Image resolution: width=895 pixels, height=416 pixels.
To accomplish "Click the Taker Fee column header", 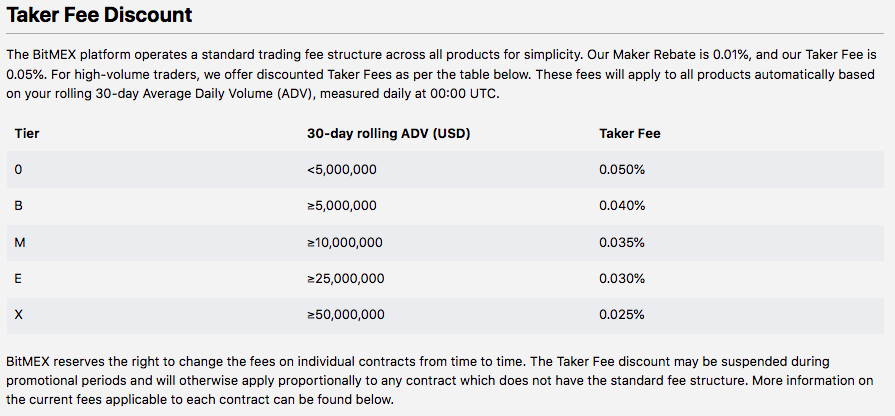I will pyautogui.click(x=630, y=134).
